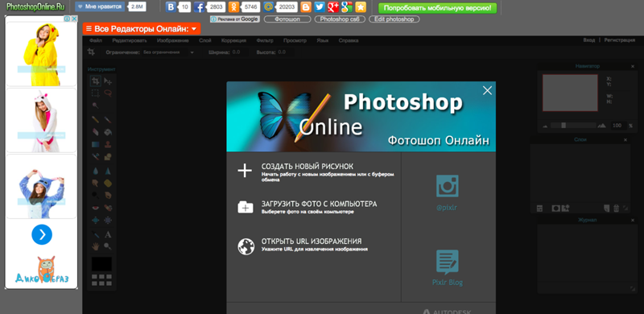Select the yellow Sponge tool

[x=108, y=184]
